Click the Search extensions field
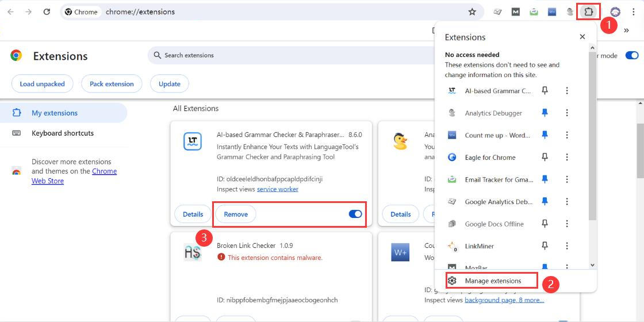 [x=292, y=55]
